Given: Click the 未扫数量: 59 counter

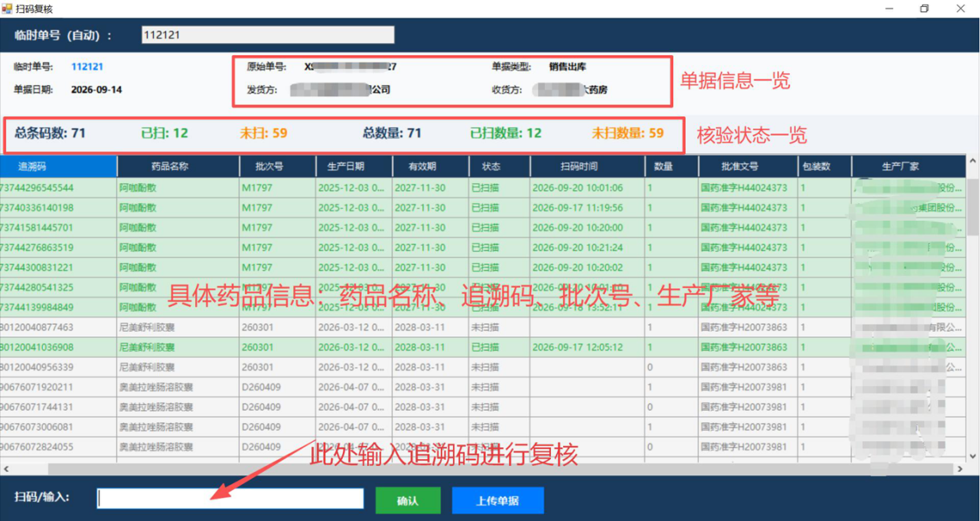Looking at the screenshot, I should [627, 133].
